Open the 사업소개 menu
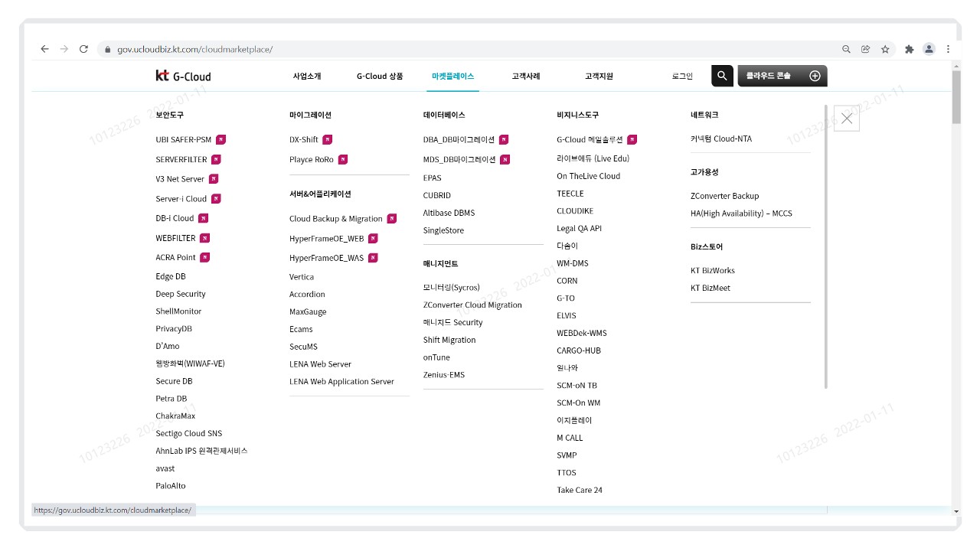This screenshot has height=551, width=980. 307,76
